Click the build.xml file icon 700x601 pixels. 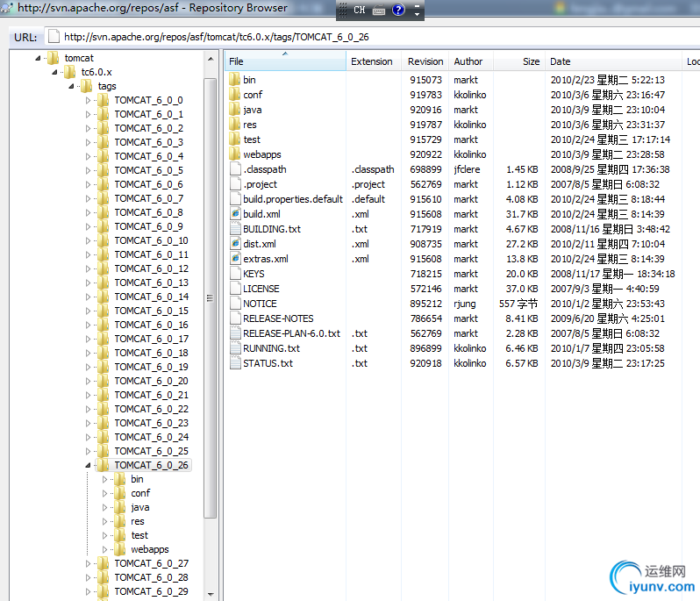(x=235, y=214)
